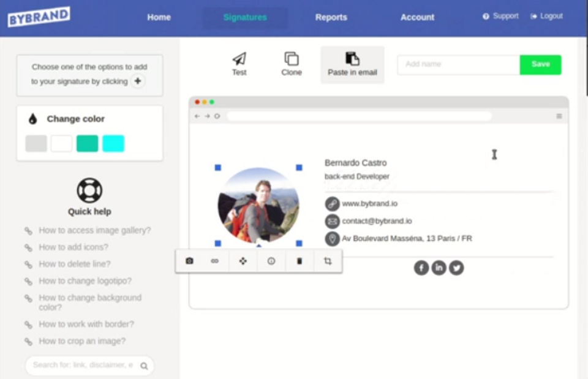Open 'How to add icons?' help
This screenshot has width=588, height=379.
click(x=73, y=247)
